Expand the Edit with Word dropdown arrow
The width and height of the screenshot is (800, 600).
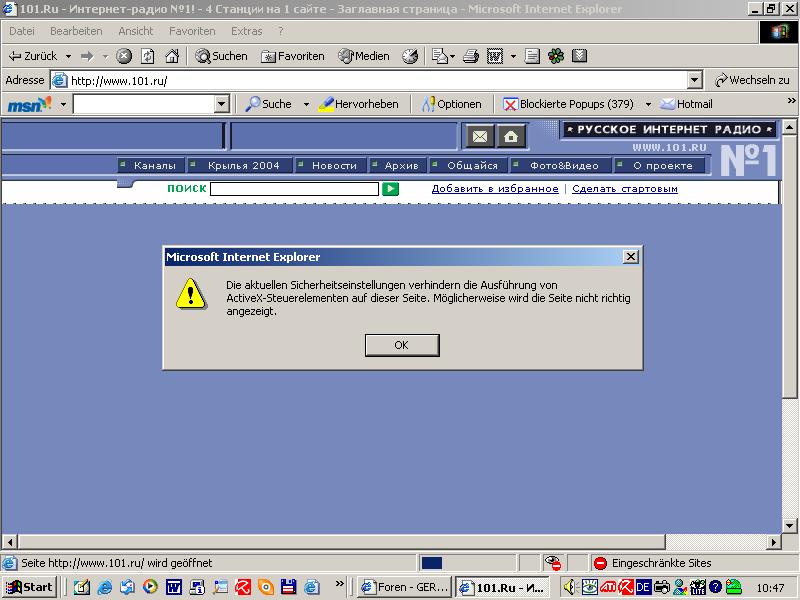click(x=513, y=56)
